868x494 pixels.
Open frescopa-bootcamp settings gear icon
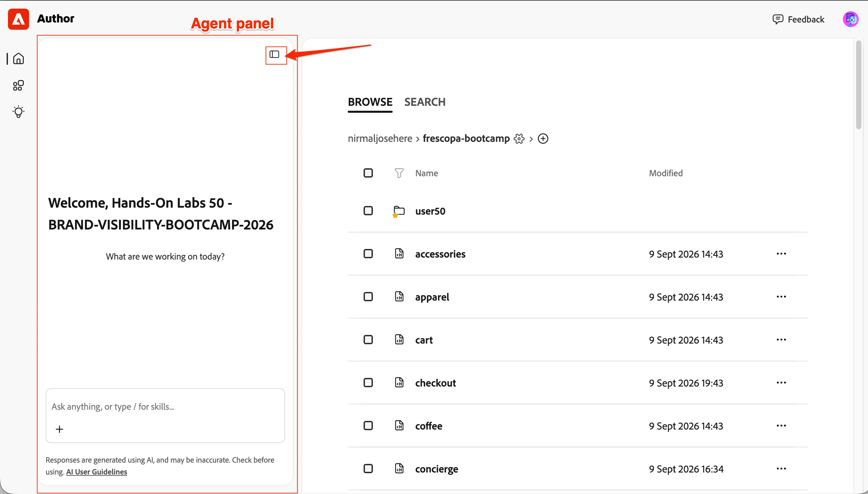pos(519,139)
